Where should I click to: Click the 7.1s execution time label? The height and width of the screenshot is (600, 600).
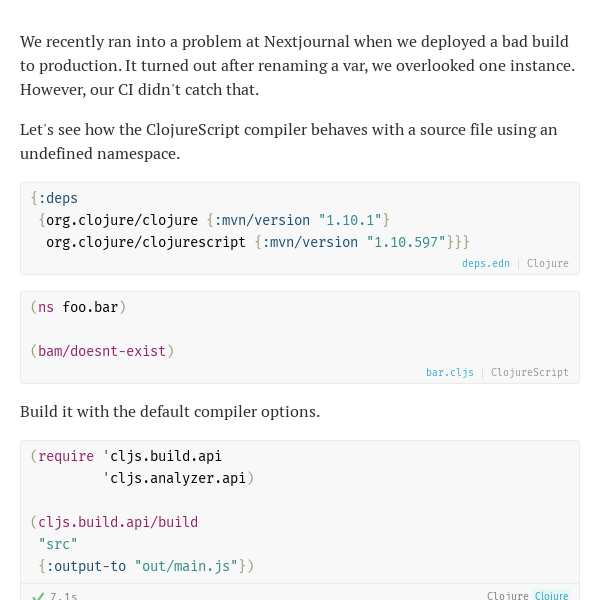(x=64, y=596)
